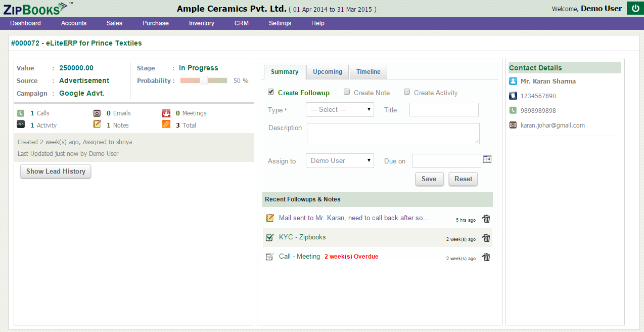
Task: Open the Mail sent to Mr. Karan note
Action: pyautogui.click(x=354, y=218)
